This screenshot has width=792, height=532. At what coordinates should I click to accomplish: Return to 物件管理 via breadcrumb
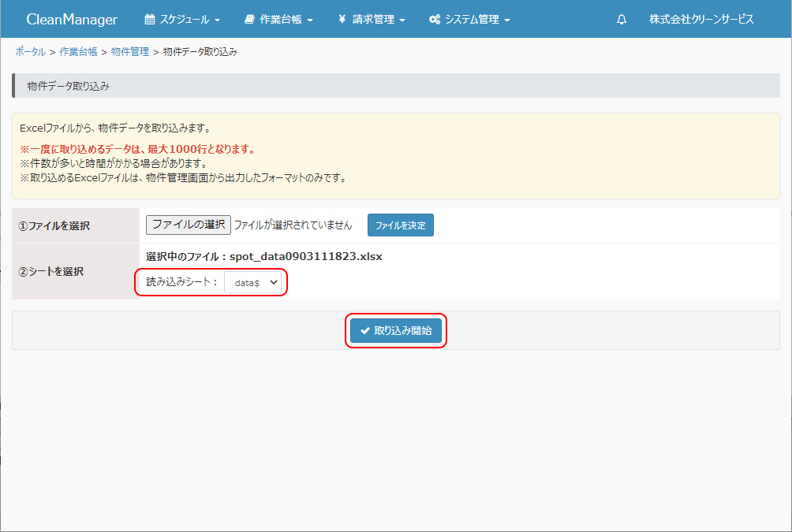pyautogui.click(x=130, y=52)
